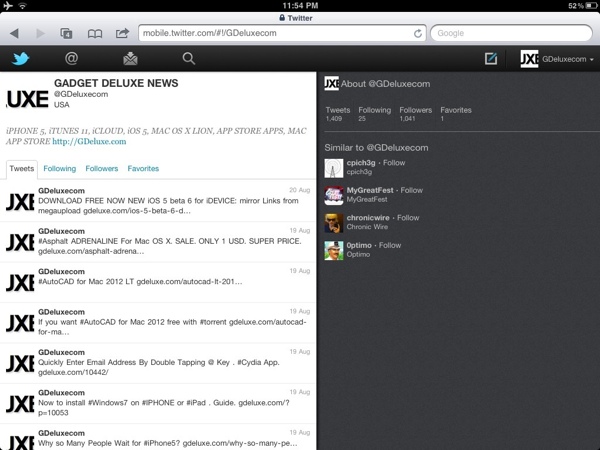Open the AutoCAD free with #torrent tweet

pyautogui.click(x=158, y=323)
